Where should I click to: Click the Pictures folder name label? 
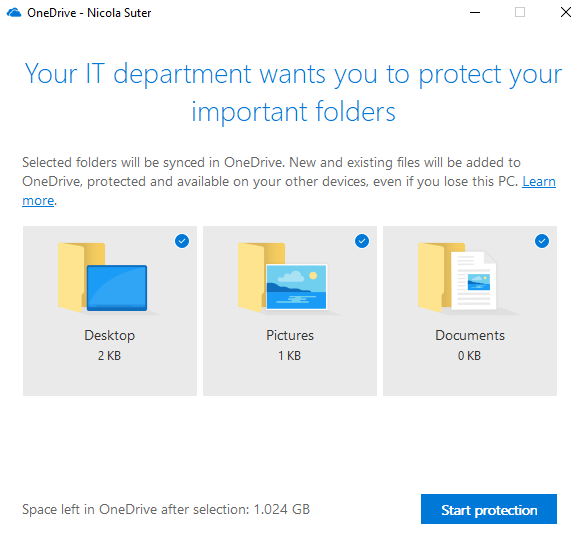pos(290,335)
